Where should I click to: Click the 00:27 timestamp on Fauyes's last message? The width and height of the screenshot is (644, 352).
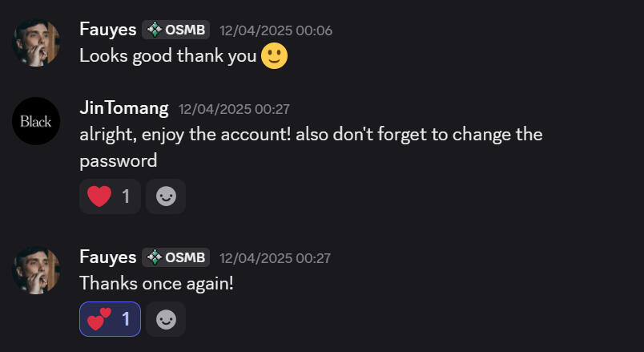pos(276,258)
